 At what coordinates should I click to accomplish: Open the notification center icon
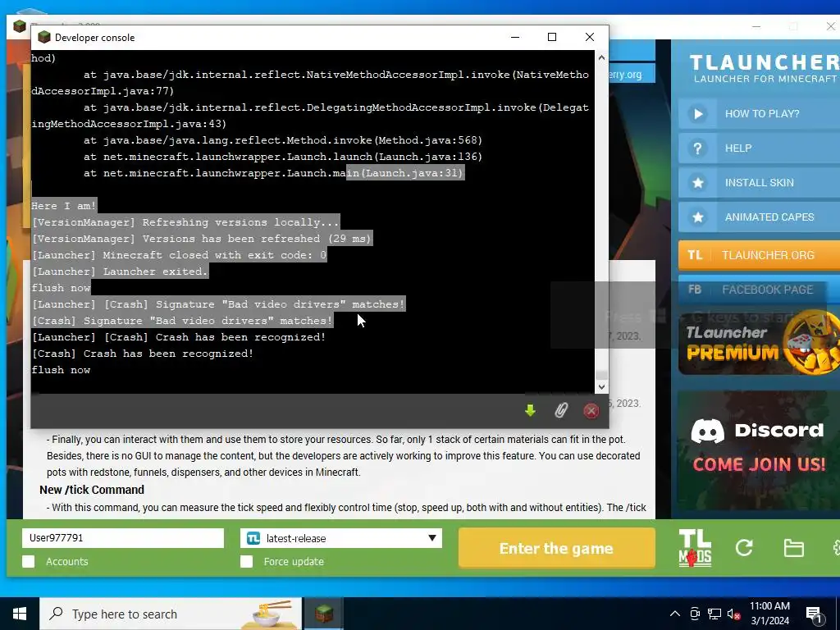pos(814,614)
